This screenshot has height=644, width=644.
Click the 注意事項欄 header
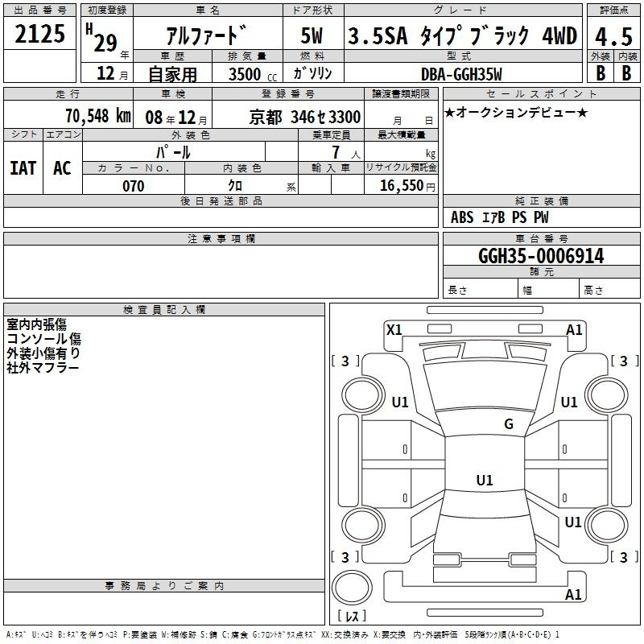(221, 238)
